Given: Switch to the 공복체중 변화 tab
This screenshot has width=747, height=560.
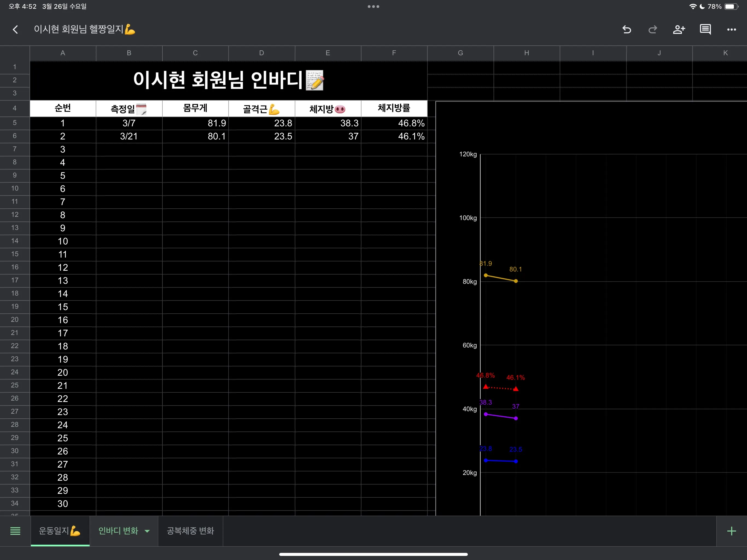Looking at the screenshot, I should point(190,531).
